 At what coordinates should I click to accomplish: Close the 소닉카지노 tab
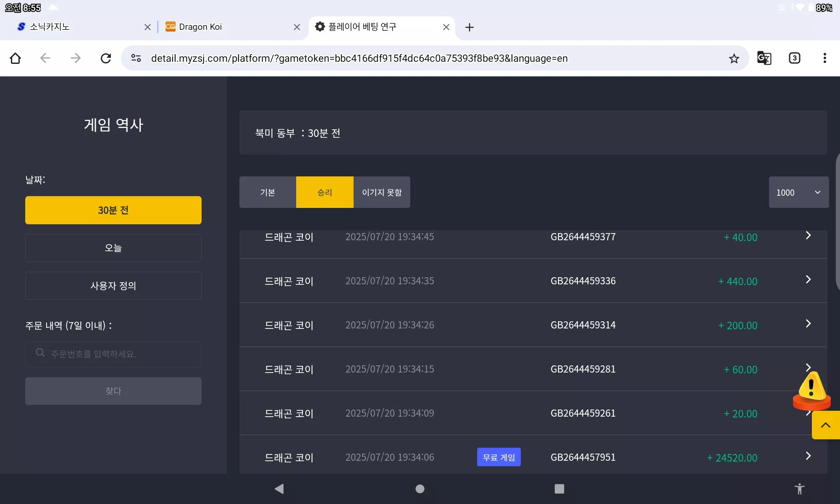[147, 27]
